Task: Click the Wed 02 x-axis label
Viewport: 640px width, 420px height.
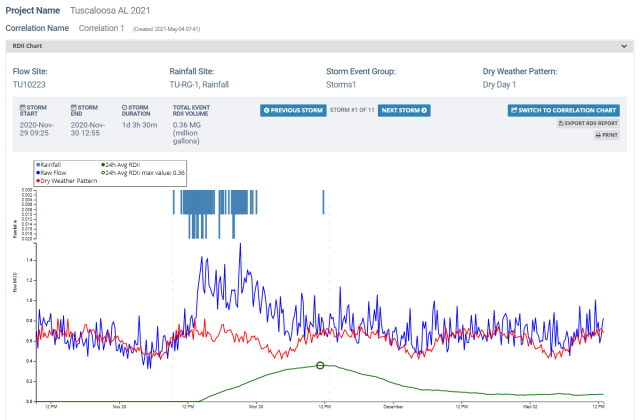Action: click(530, 407)
